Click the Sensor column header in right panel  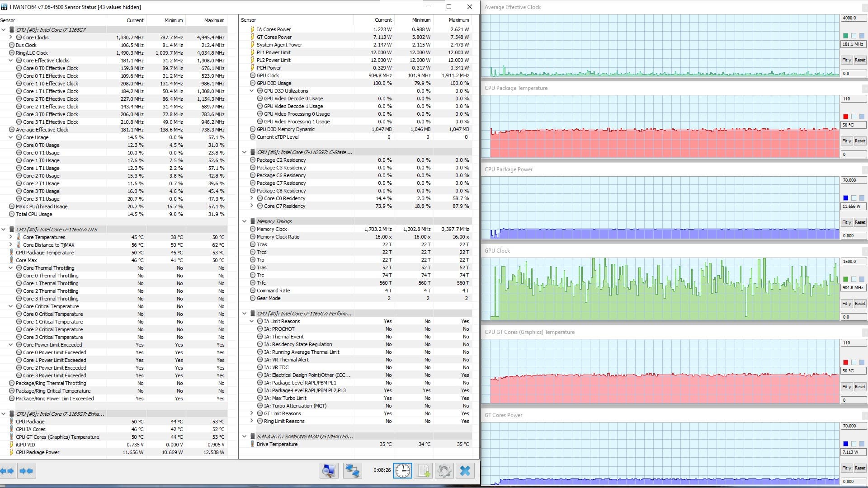(x=249, y=20)
